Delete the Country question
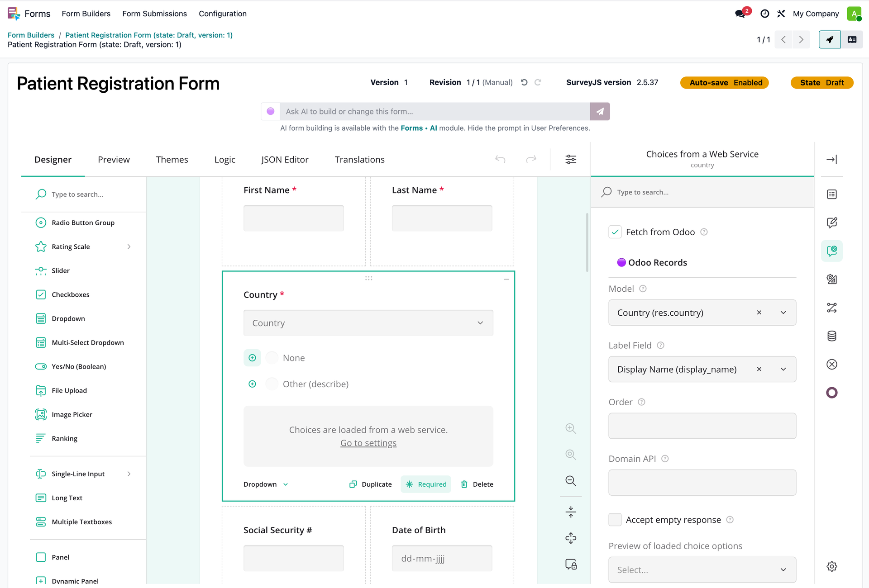The width and height of the screenshot is (869, 588). (x=477, y=484)
